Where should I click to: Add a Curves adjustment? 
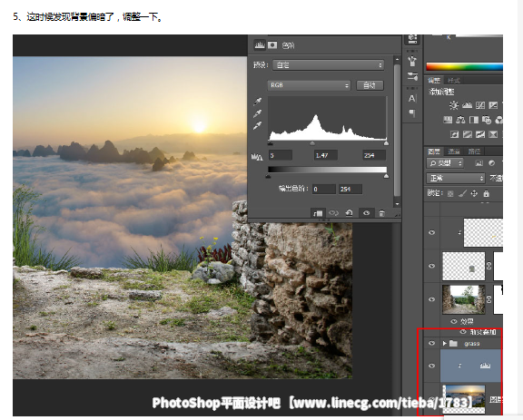(480, 105)
